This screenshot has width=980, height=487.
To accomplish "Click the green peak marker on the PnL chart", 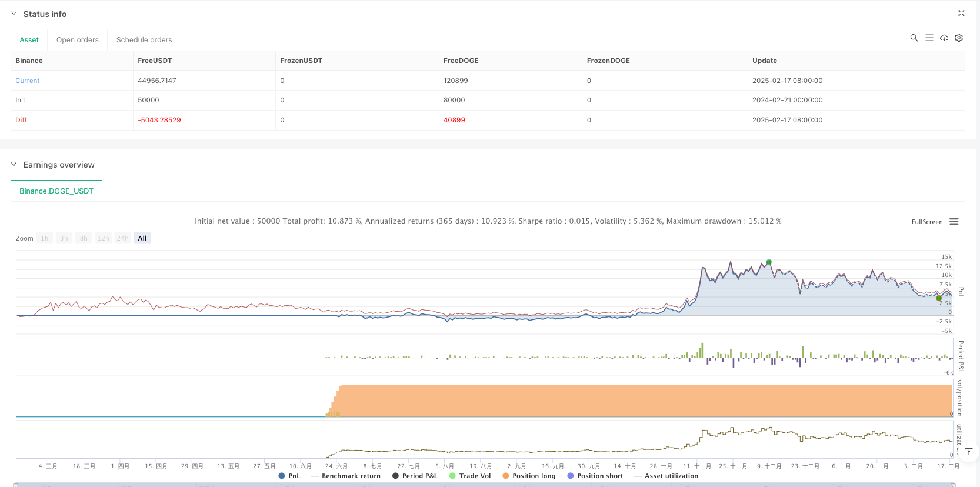I will coord(769,262).
